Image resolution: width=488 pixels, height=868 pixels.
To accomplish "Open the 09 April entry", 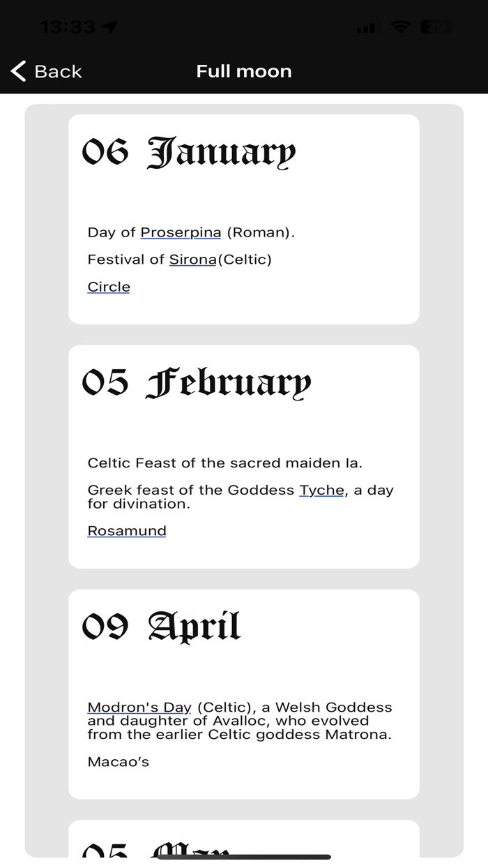I will point(244,694).
